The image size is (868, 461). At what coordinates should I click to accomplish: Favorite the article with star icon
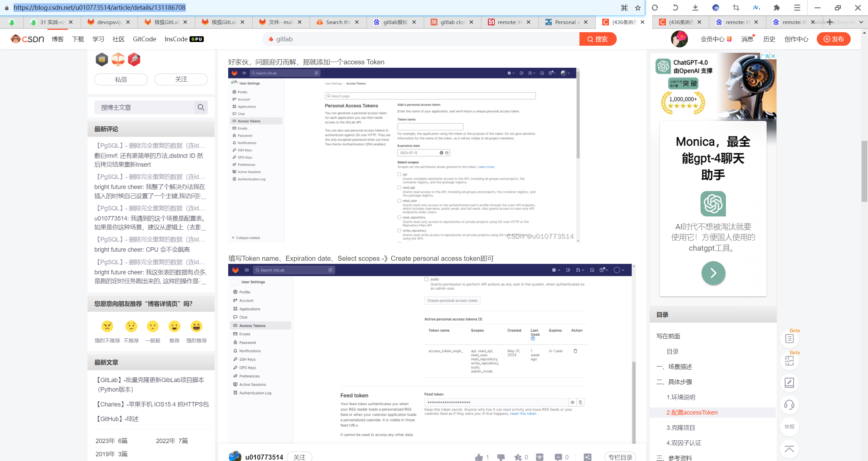coord(518,457)
